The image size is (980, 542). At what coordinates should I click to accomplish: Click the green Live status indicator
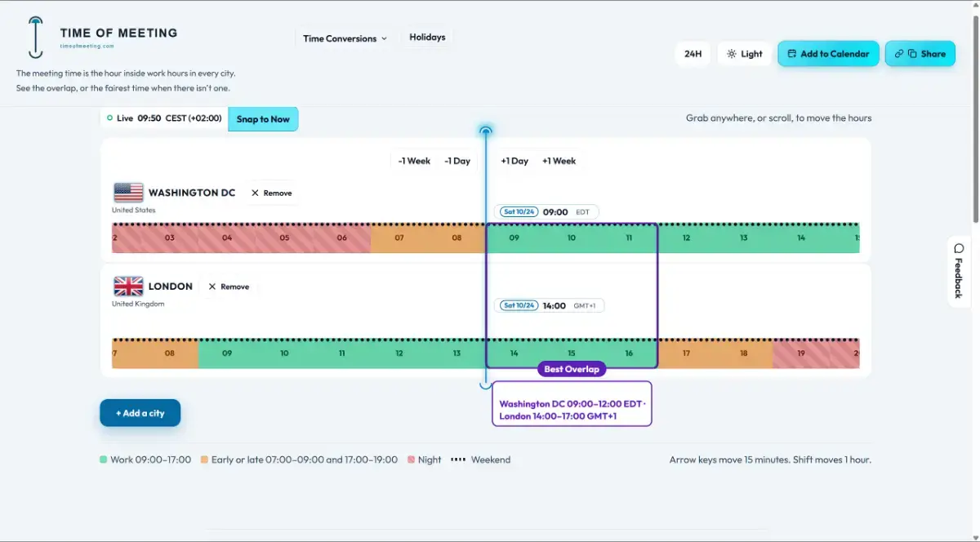110,118
